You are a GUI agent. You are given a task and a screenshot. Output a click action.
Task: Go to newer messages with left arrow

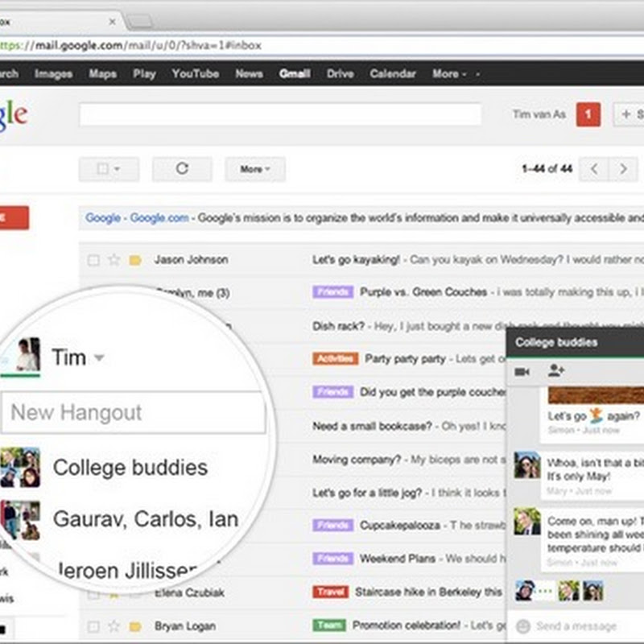594,169
